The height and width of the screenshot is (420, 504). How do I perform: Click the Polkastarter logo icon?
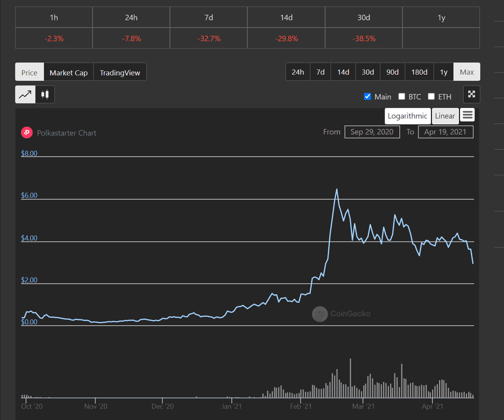(x=27, y=133)
